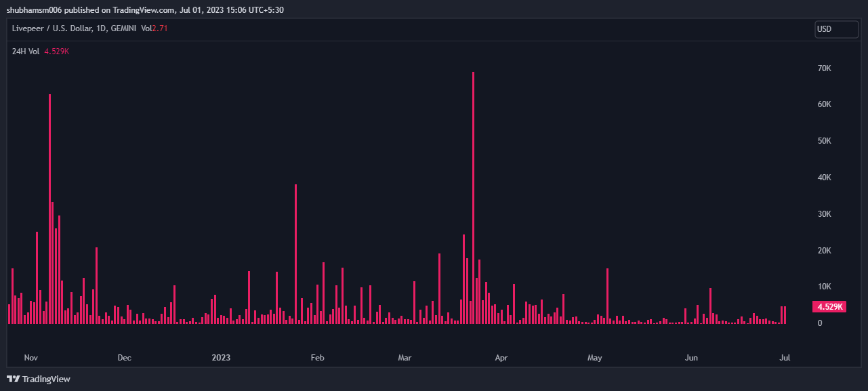Click the TradingView wordmark in the footer
The image size is (868, 391).
47,379
